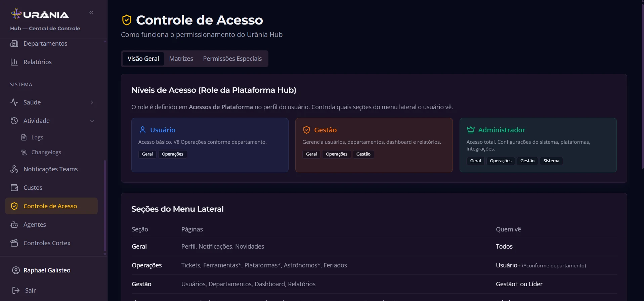Image resolution: width=644 pixels, height=301 pixels.
Task: Click the shield icon on Gestão card
Action: tap(306, 130)
